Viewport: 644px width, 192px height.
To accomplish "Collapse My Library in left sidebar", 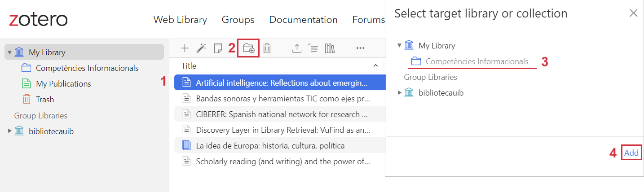I will click(x=9, y=52).
